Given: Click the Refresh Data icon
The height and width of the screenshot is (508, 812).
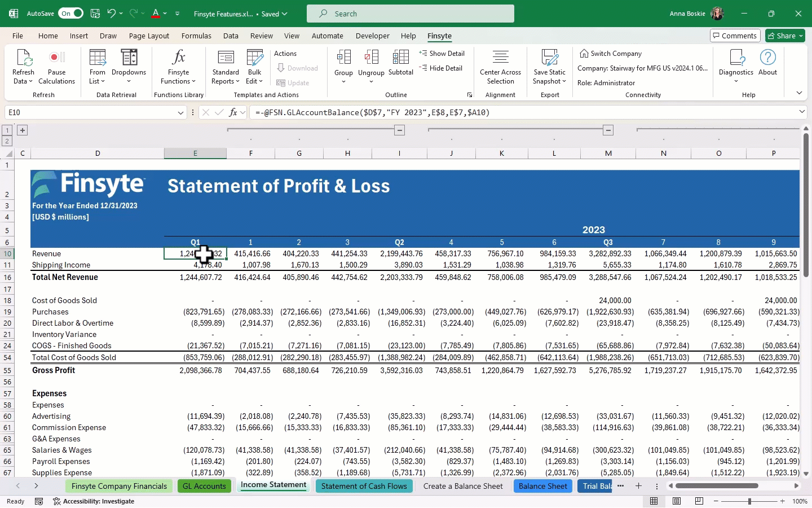Looking at the screenshot, I should pyautogui.click(x=24, y=58).
